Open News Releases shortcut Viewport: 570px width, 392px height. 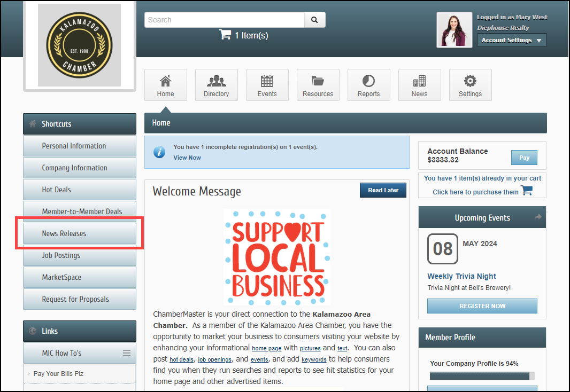point(80,233)
